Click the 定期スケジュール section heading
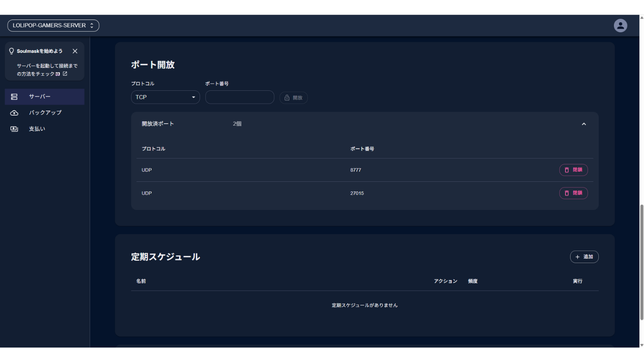This screenshot has width=644, height=362. pos(166,257)
